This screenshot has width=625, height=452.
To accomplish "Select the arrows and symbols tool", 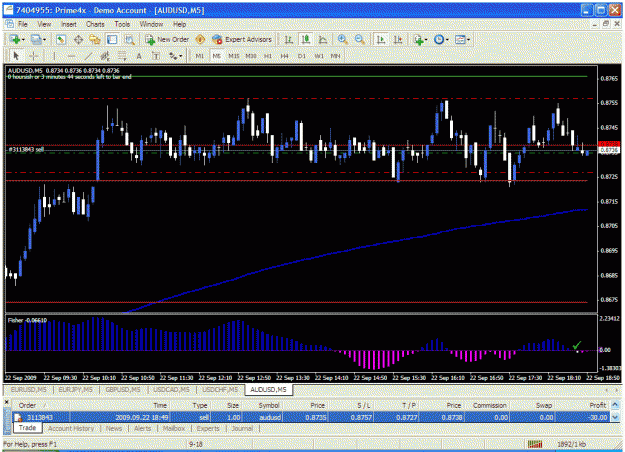I will tap(173, 56).
